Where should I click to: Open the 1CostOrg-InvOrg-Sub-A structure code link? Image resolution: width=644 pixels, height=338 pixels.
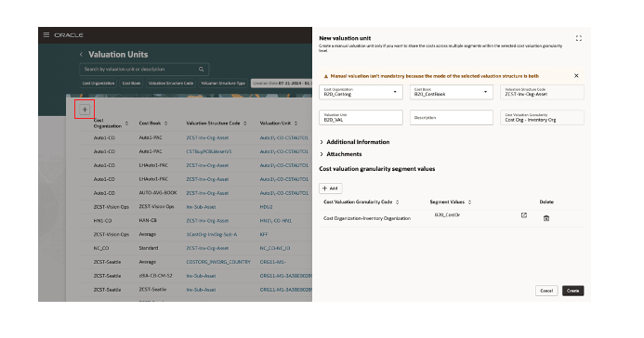point(212,235)
